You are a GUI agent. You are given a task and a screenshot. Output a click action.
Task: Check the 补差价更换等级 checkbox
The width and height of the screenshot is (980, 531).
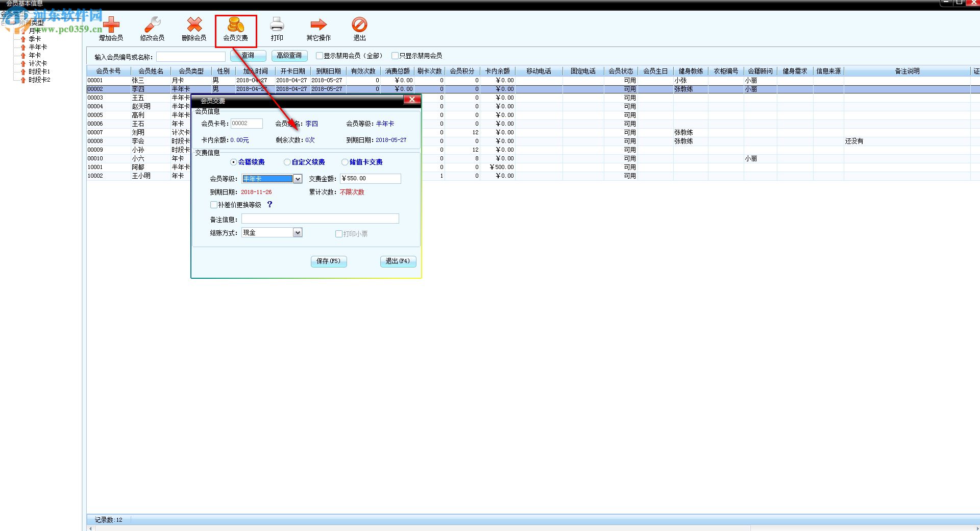[x=214, y=205]
